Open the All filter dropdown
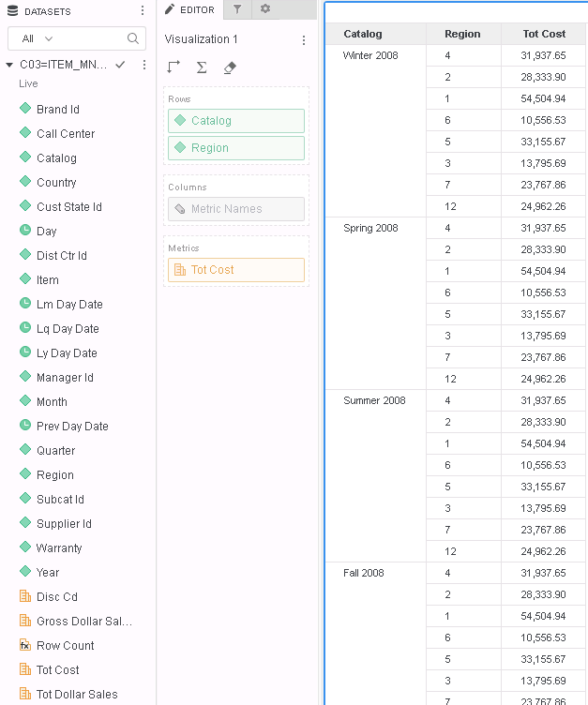The width and height of the screenshot is (588, 705). click(x=38, y=38)
